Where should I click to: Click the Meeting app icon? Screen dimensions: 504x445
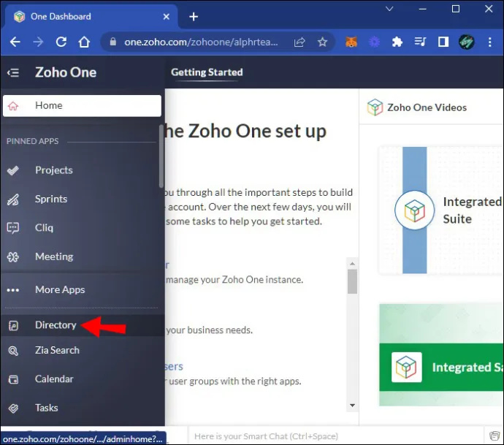(13, 257)
